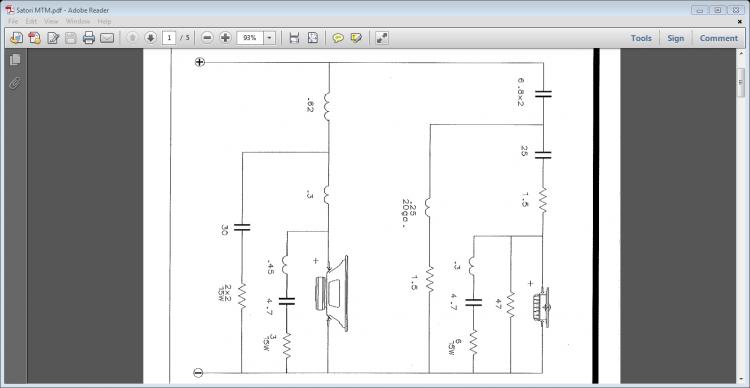Open the page thumbnails side panel
Viewport: 750px width, 388px height.
click(x=15, y=60)
